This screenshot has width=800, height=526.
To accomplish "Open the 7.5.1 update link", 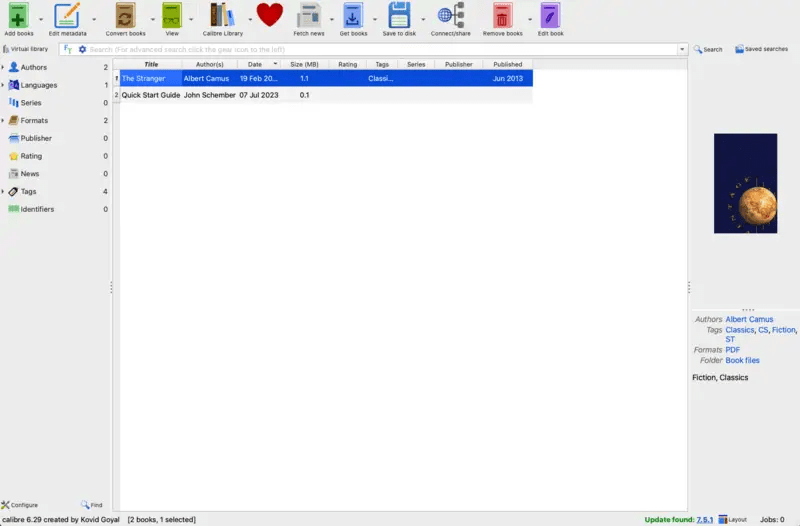I will click(x=705, y=519).
